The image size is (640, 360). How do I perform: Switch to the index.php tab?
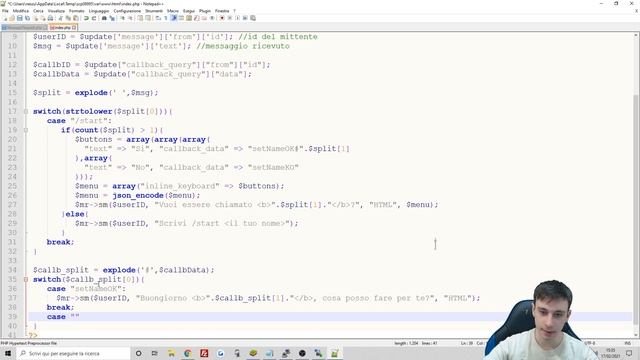tap(62, 27)
